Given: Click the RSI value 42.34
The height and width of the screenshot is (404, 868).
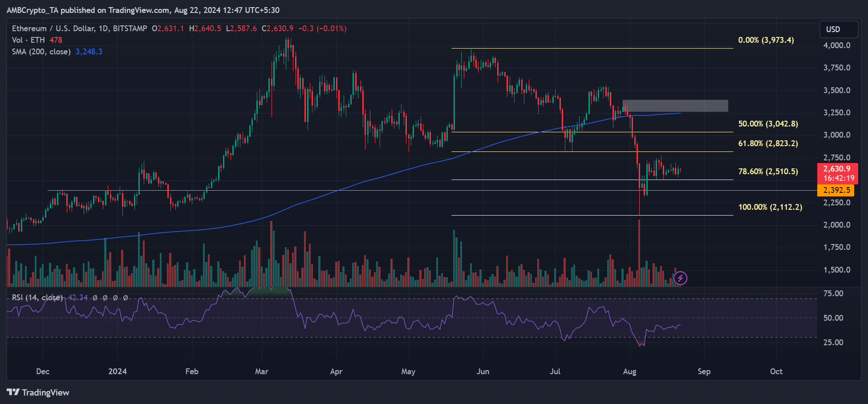Looking at the screenshot, I should tap(78, 298).
